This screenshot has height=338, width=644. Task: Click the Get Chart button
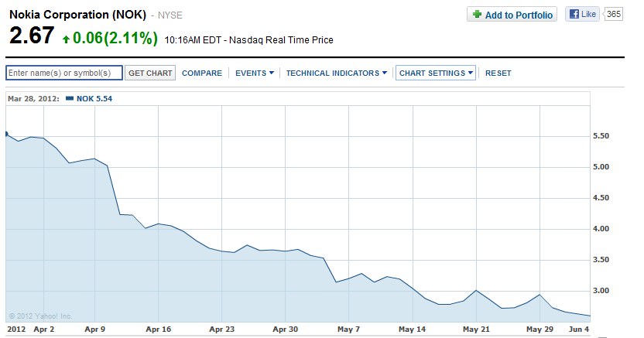150,73
